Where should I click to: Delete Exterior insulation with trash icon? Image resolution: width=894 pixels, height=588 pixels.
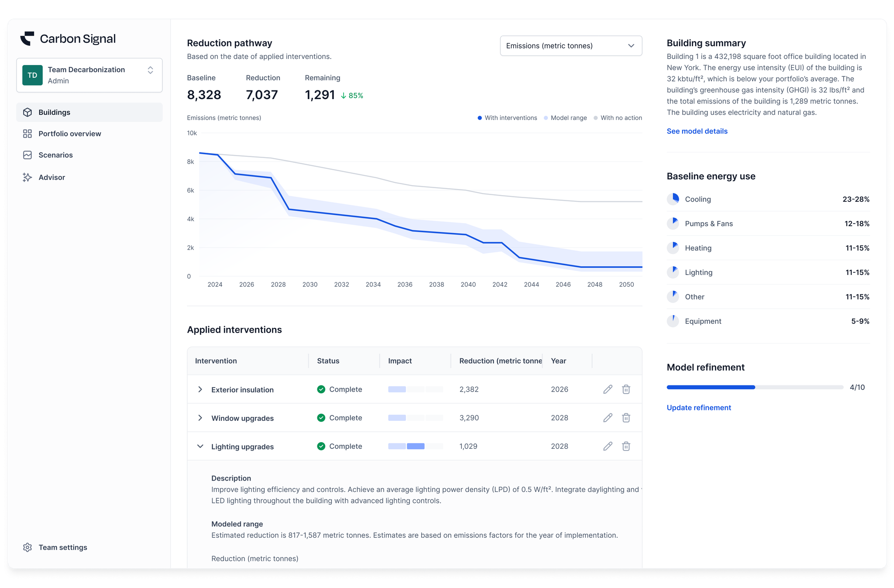tap(626, 389)
